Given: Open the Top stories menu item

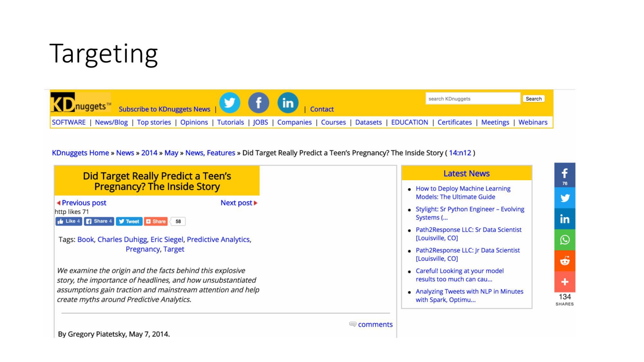Looking at the screenshot, I should (154, 122).
